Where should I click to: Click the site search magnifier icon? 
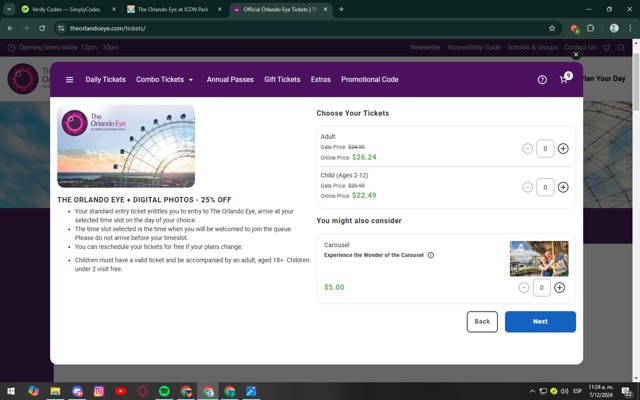621,48
